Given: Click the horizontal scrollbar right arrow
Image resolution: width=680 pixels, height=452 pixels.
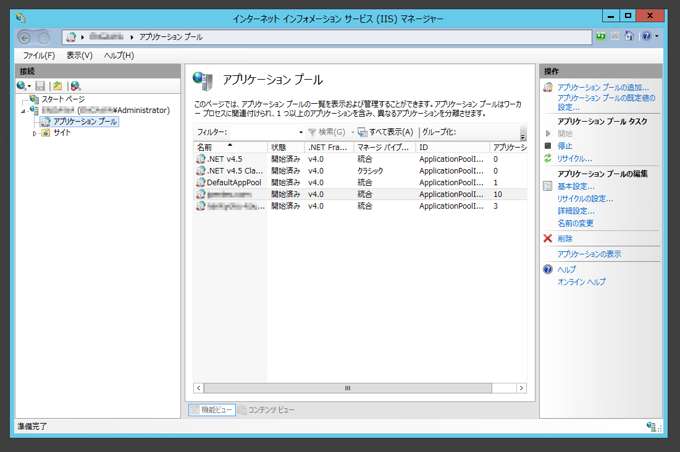Looking at the screenshot, I should click(x=521, y=388).
